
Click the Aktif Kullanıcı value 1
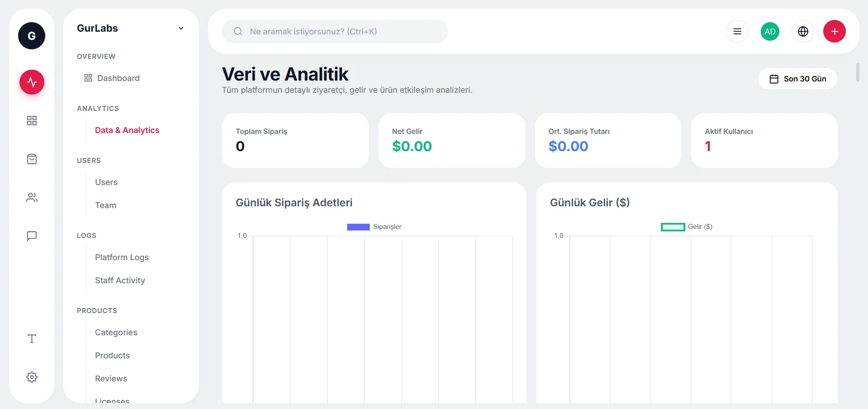708,146
